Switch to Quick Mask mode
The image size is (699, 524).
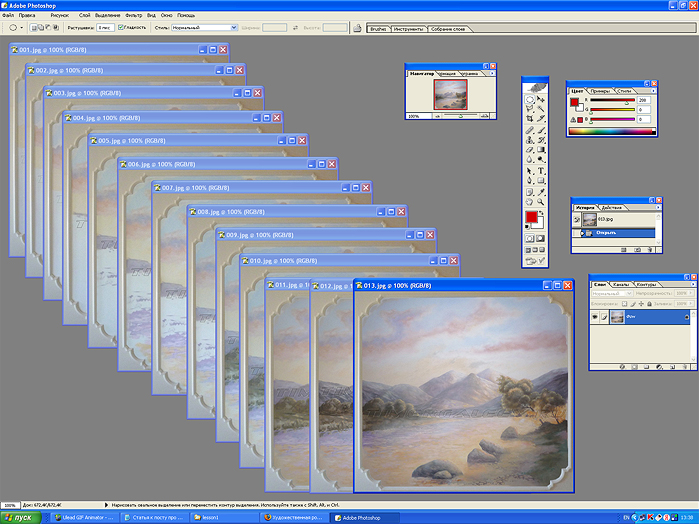click(x=541, y=238)
